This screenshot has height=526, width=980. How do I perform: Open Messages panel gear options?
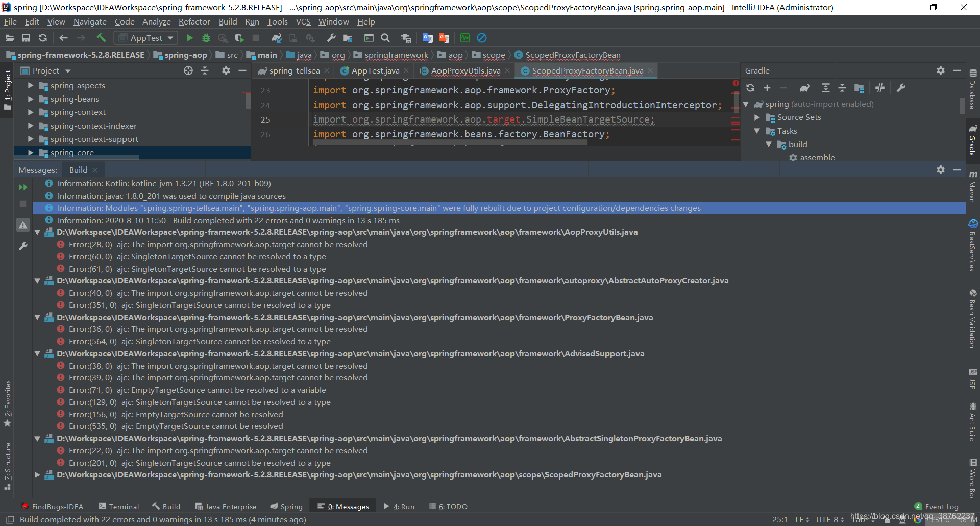pyautogui.click(x=941, y=170)
